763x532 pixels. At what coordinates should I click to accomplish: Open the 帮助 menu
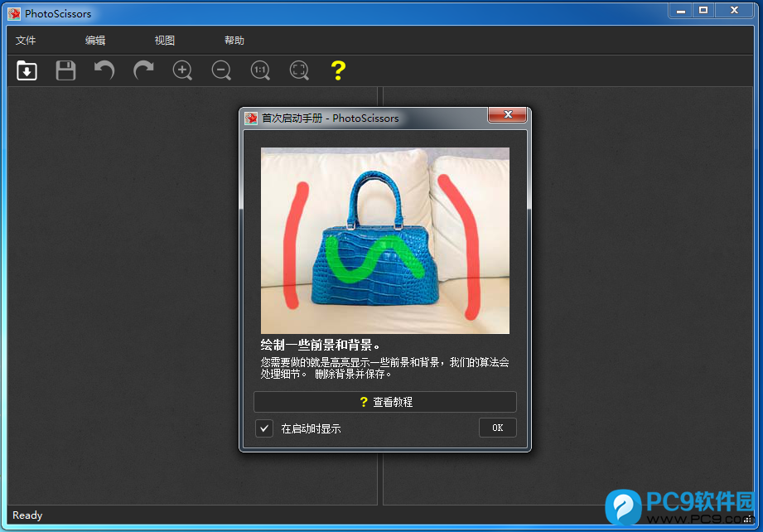pos(234,41)
